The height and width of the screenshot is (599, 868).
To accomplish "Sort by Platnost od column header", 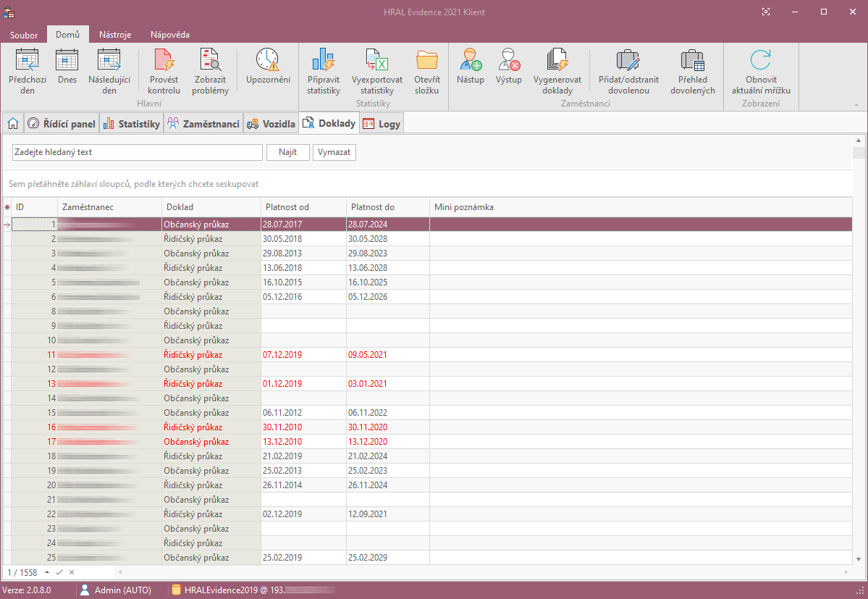I will [303, 207].
